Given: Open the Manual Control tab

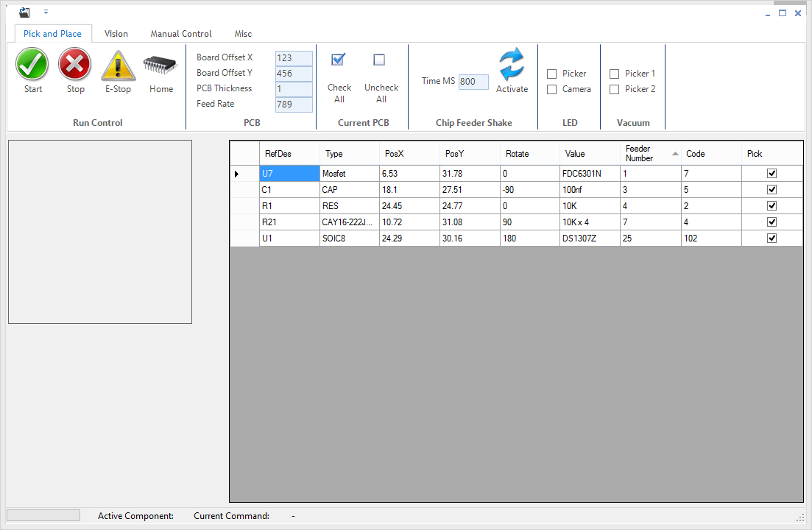Looking at the screenshot, I should click(180, 33).
